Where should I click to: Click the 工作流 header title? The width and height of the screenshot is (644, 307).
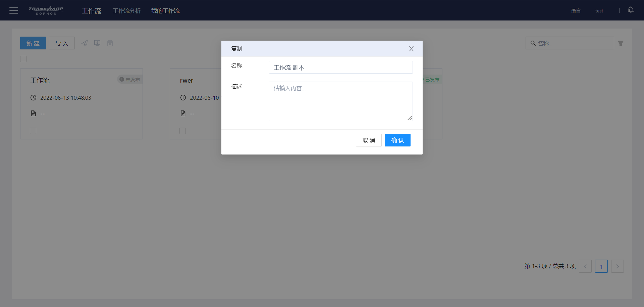click(x=91, y=11)
